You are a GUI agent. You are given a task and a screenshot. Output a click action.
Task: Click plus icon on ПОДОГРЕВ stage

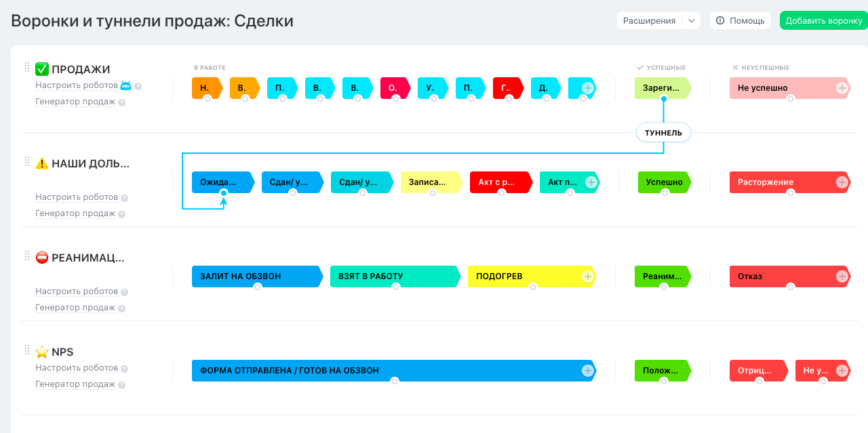click(x=588, y=276)
